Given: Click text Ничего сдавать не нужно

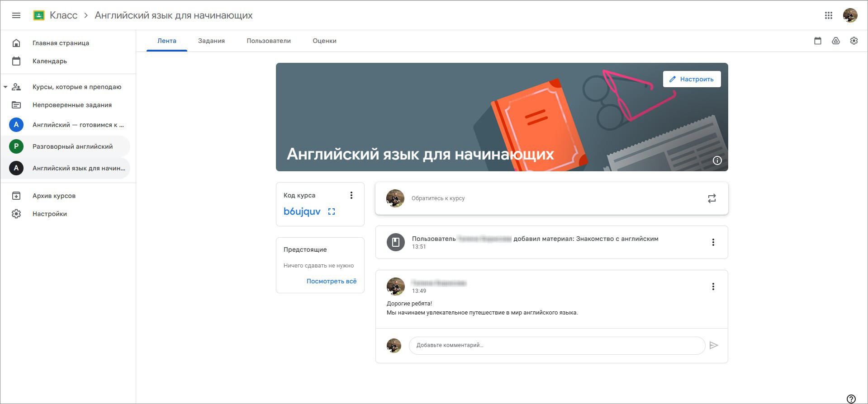Looking at the screenshot, I should [318, 266].
